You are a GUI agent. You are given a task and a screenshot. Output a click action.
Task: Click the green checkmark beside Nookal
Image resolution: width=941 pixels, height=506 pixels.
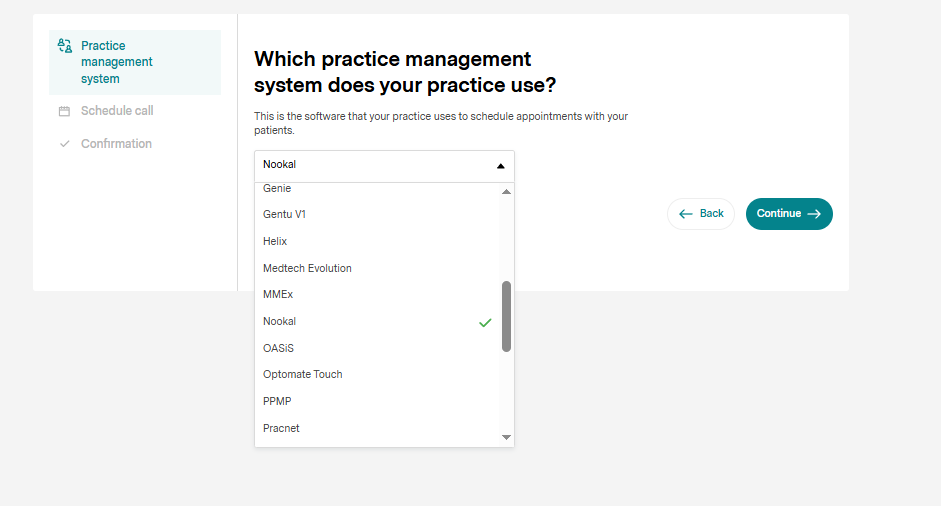[x=485, y=322]
